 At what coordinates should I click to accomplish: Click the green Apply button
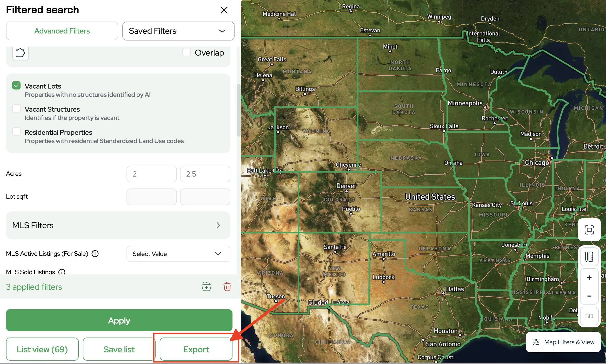click(x=119, y=320)
